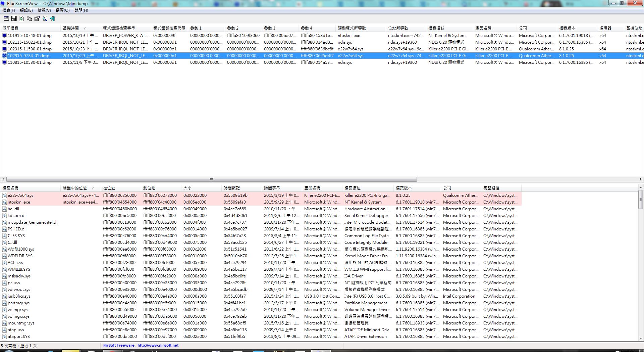This screenshot has width=644, height=352.
Task: Open Advanced Options toolbar icon
Action: [x=6, y=19]
